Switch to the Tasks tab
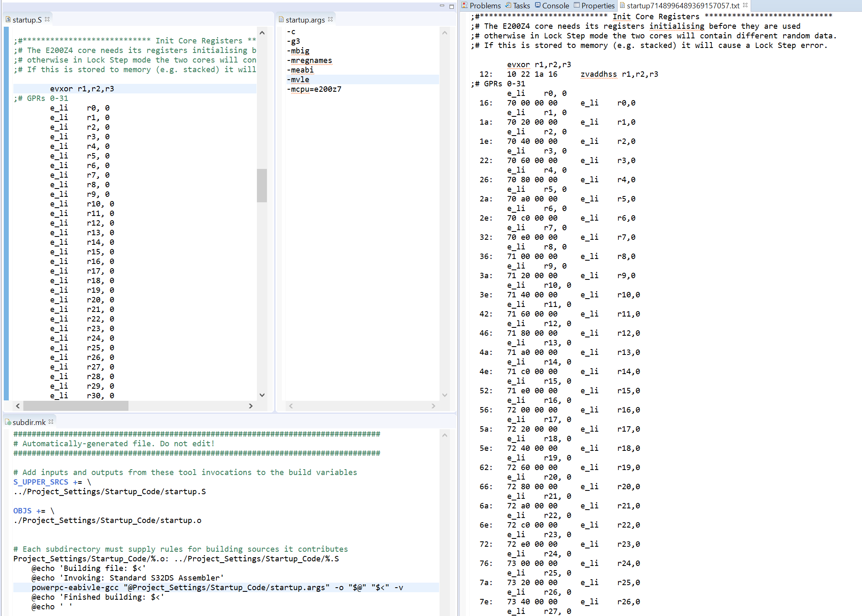This screenshot has height=616, width=862. 520,5
